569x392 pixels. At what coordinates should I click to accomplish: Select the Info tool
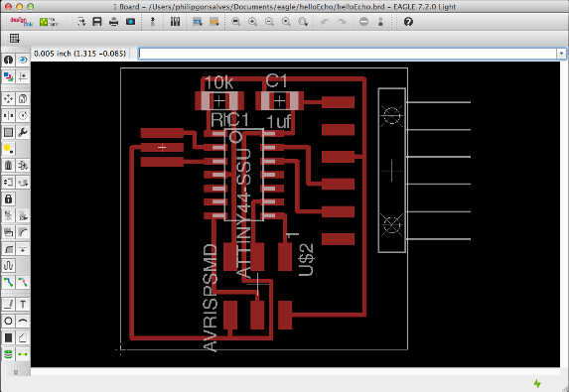8,60
